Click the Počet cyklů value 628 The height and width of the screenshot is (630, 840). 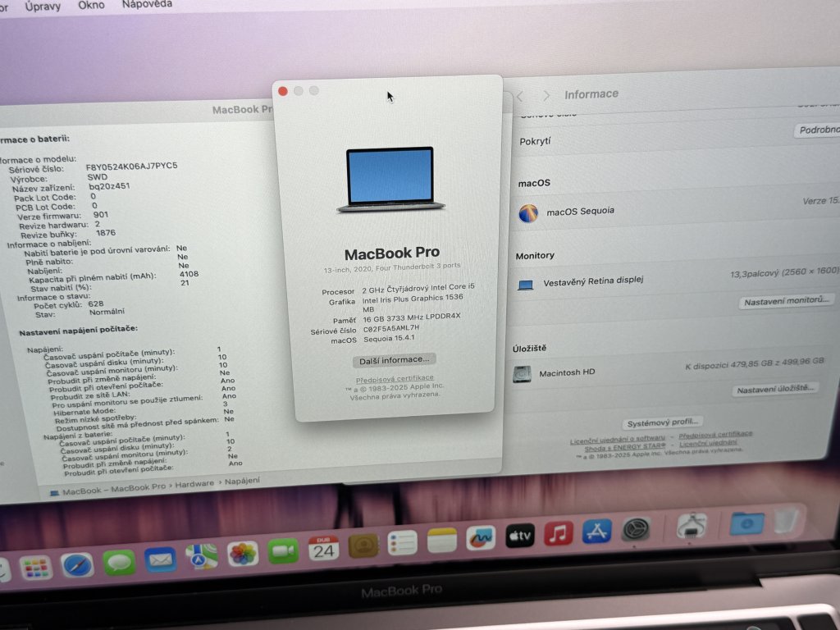click(x=96, y=304)
